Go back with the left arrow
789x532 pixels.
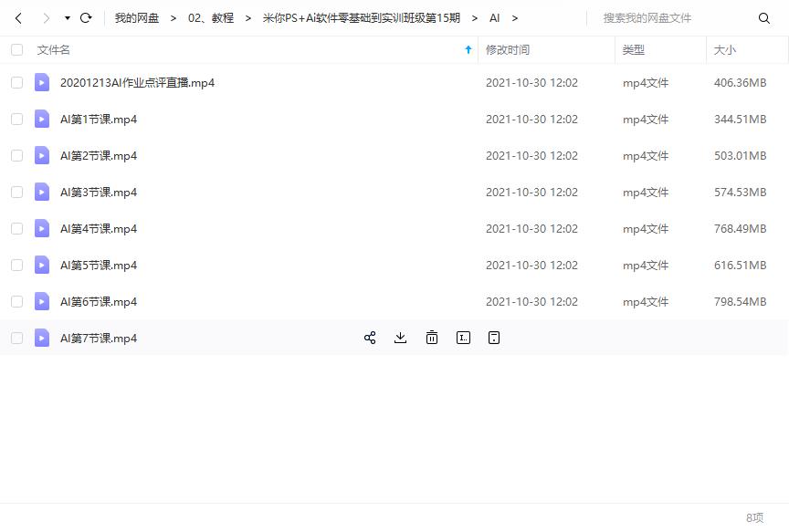18,18
